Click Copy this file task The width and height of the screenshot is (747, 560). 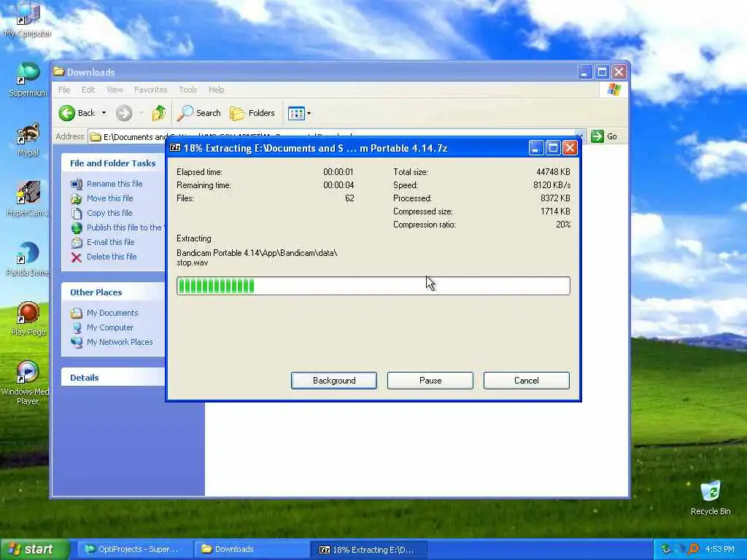click(x=109, y=213)
